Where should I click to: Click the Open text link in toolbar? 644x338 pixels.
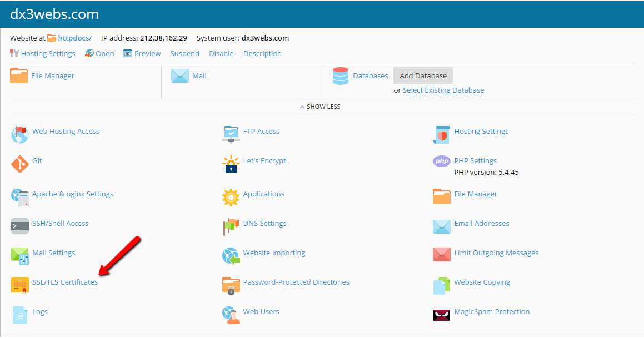click(104, 54)
